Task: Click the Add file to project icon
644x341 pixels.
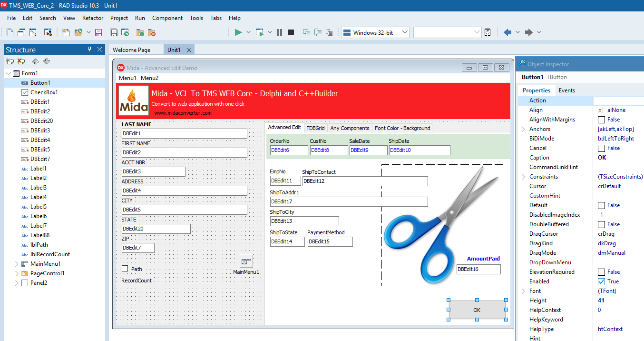Action: tap(140, 32)
